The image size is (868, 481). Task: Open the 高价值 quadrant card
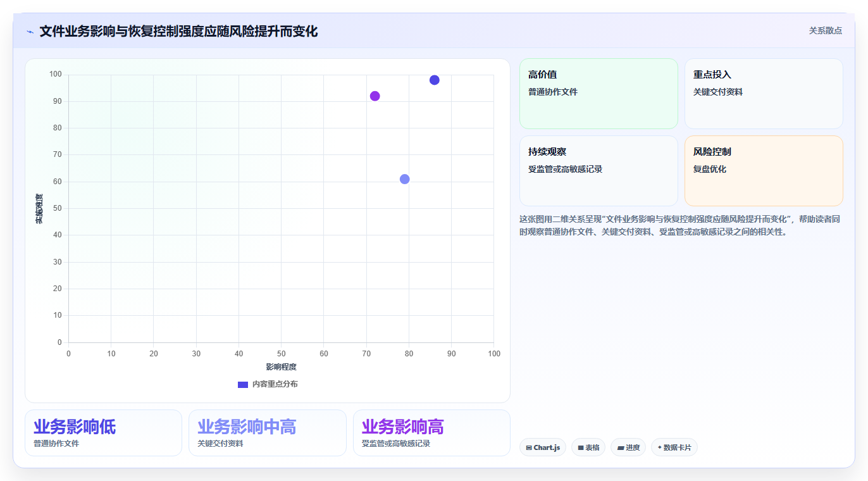click(598, 94)
